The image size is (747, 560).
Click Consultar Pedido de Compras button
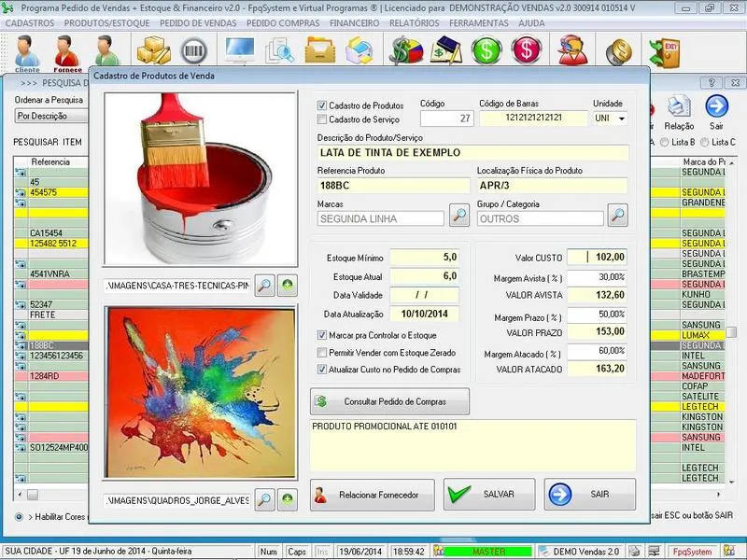[x=390, y=401]
